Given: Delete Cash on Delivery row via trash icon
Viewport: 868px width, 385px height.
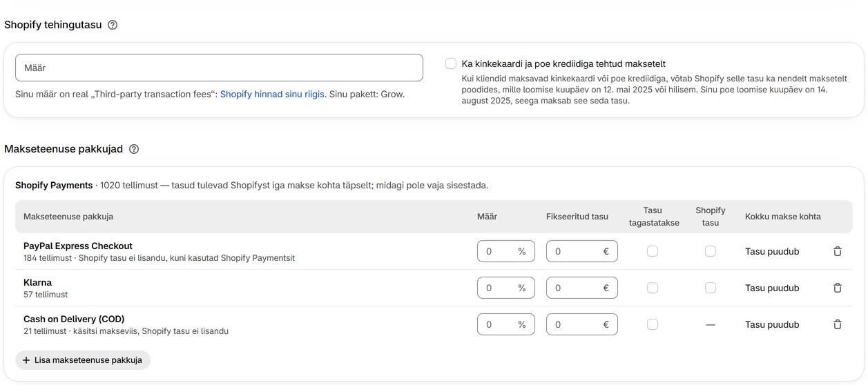Looking at the screenshot, I should pyautogui.click(x=838, y=324).
